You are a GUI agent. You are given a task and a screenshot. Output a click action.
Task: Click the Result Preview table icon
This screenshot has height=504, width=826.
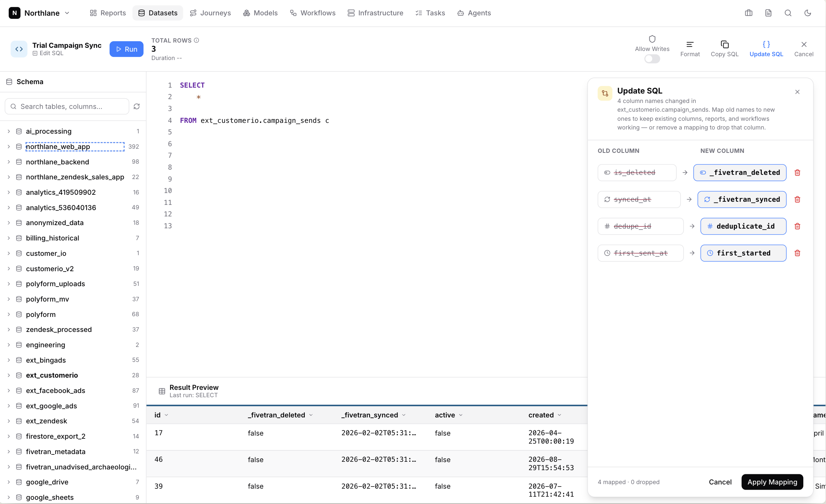162,391
